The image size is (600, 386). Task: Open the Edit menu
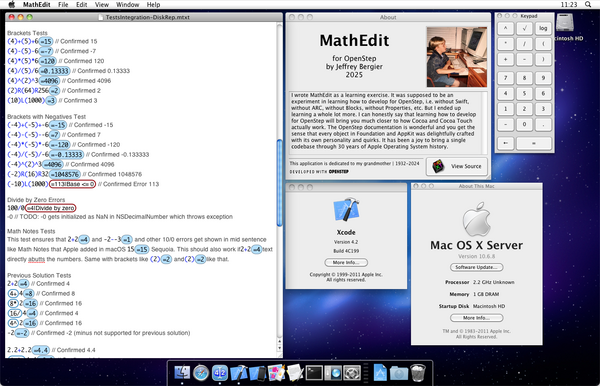pos(82,5)
